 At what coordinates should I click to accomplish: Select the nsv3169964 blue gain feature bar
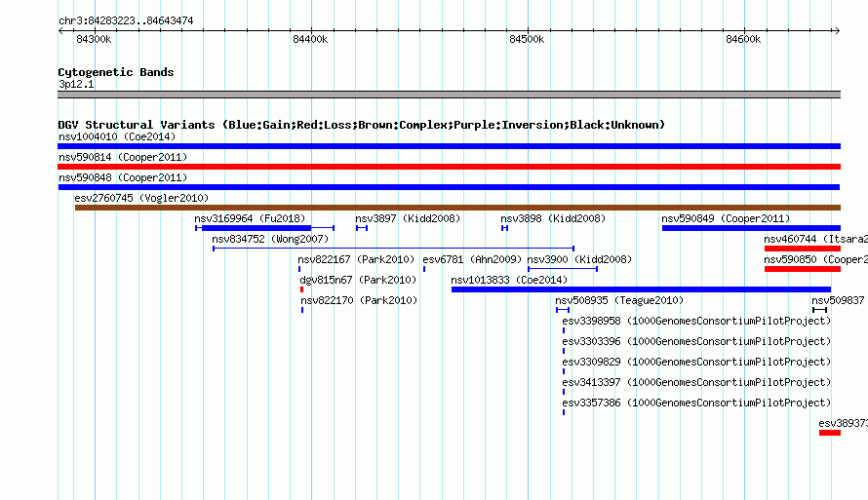tap(256, 228)
